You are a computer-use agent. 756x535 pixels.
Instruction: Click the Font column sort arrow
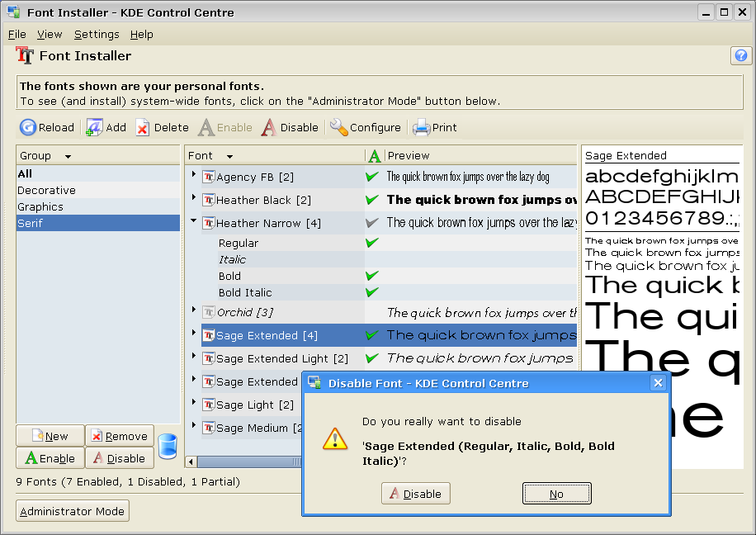pos(230,156)
